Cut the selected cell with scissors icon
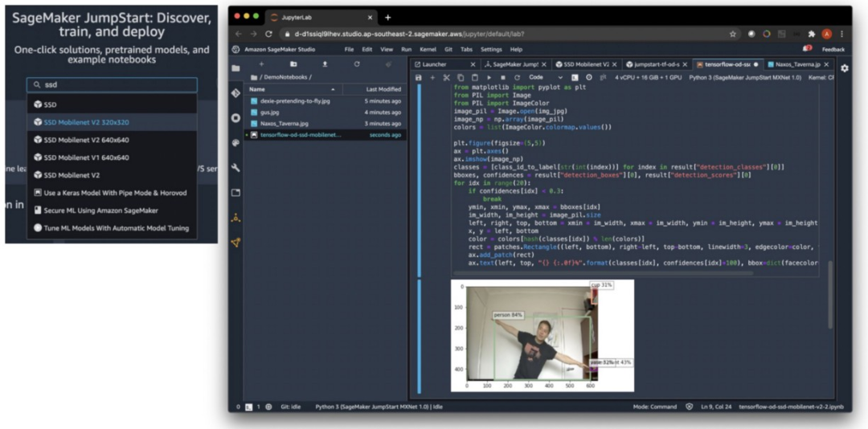 [x=446, y=77]
